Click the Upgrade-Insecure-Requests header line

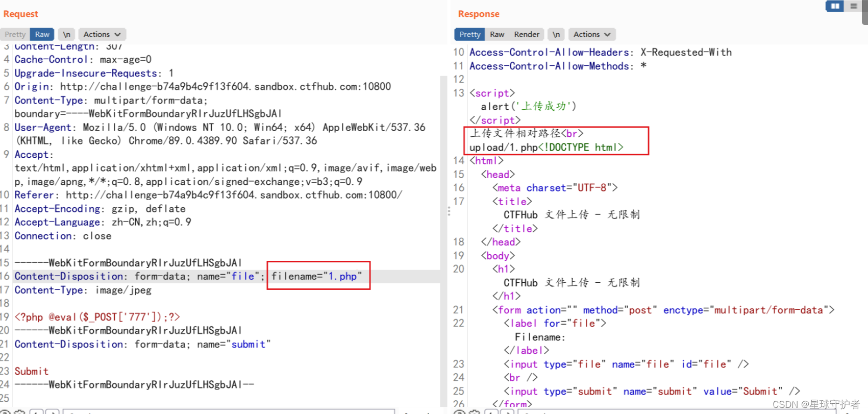94,74
